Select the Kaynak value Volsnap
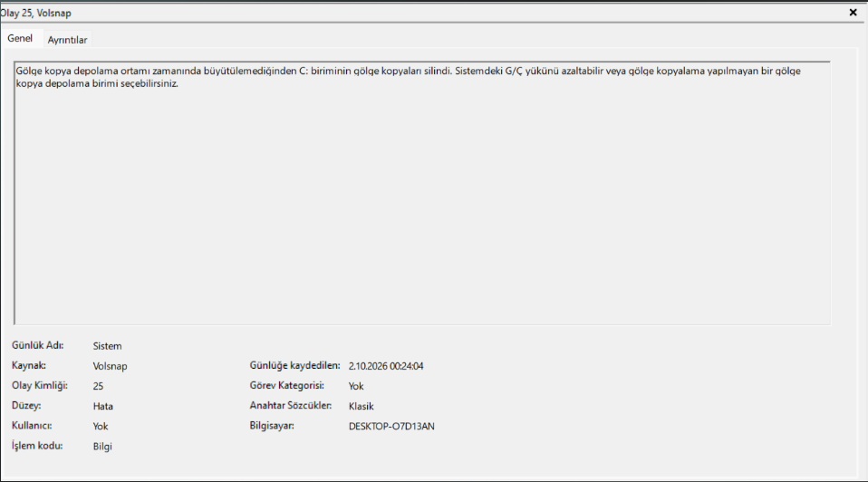The width and height of the screenshot is (868, 482). coord(111,366)
